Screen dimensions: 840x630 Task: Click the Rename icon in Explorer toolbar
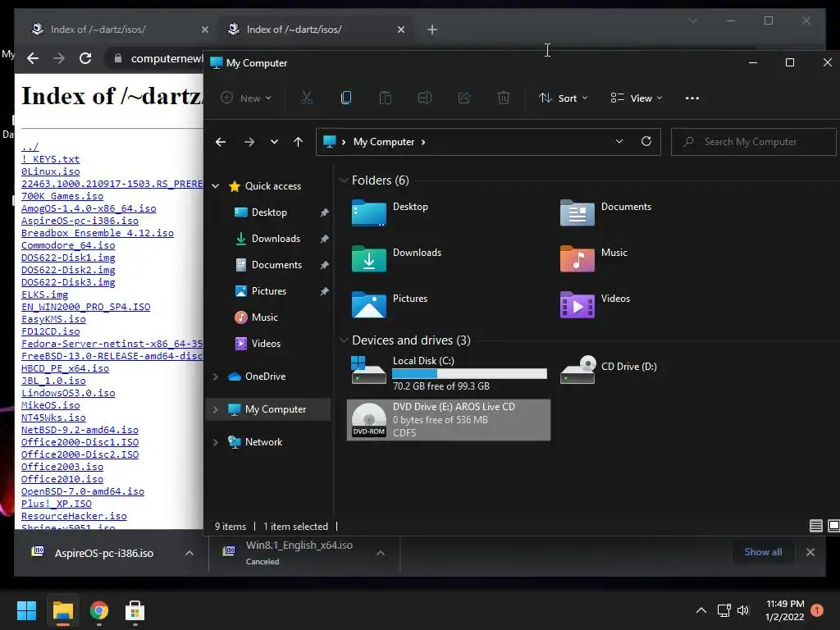click(x=425, y=98)
